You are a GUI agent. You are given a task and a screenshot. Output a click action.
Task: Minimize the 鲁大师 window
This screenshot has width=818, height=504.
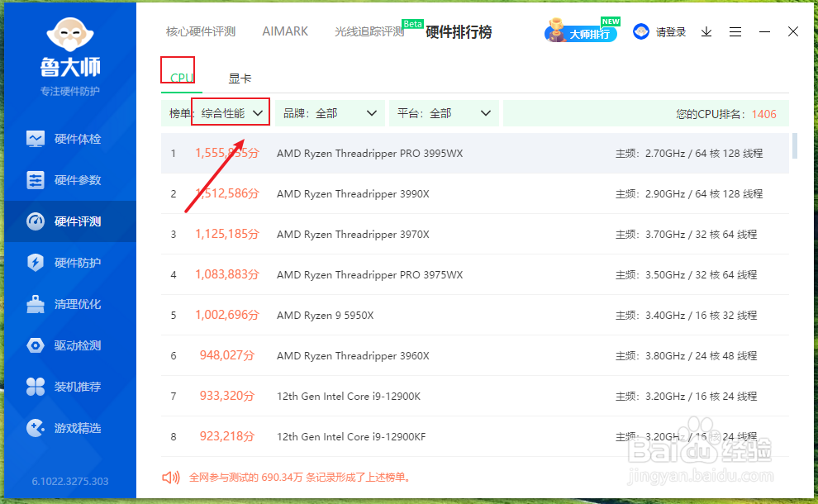[x=765, y=32]
